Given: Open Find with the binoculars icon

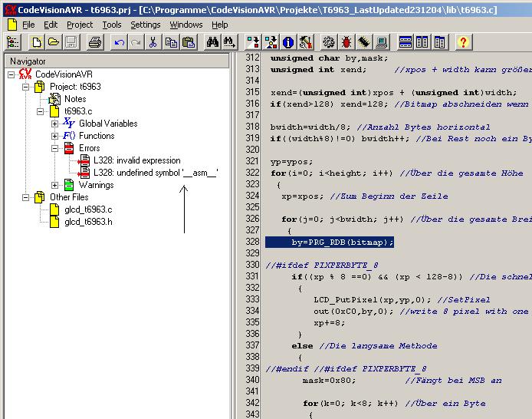Looking at the screenshot, I should click(x=212, y=42).
